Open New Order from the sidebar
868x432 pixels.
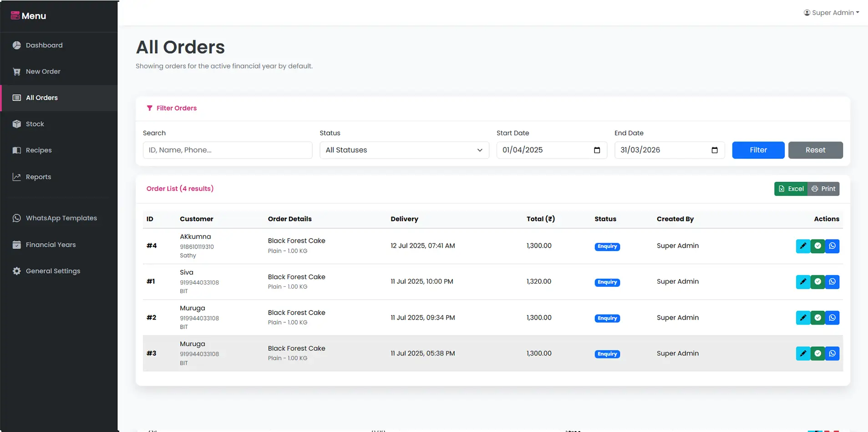[x=43, y=71]
